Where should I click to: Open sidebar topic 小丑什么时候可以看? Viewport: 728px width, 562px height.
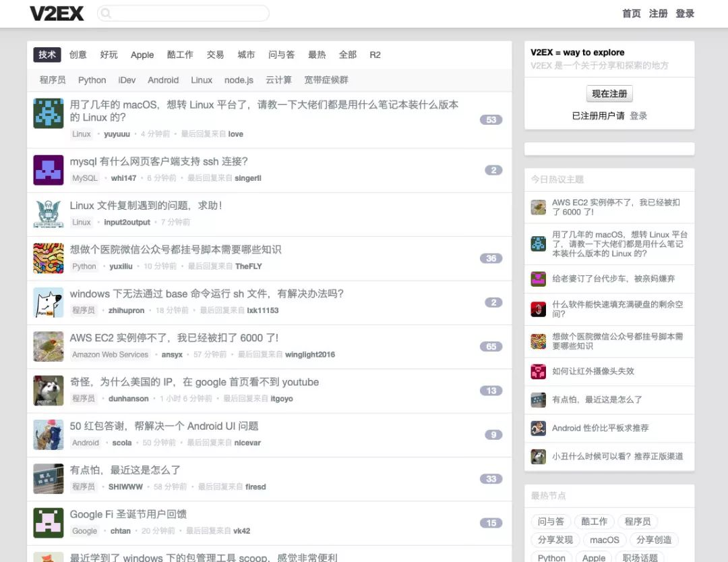[x=617, y=457]
